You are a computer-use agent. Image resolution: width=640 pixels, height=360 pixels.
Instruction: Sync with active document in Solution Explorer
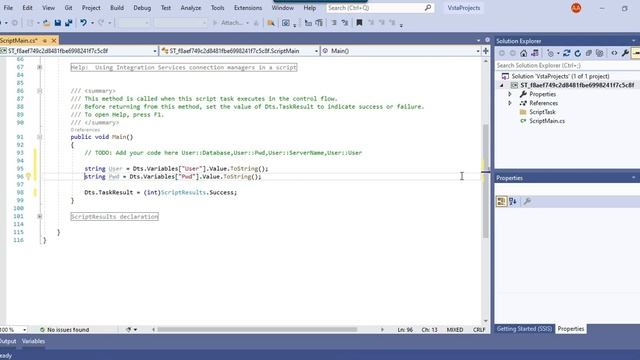click(567, 53)
